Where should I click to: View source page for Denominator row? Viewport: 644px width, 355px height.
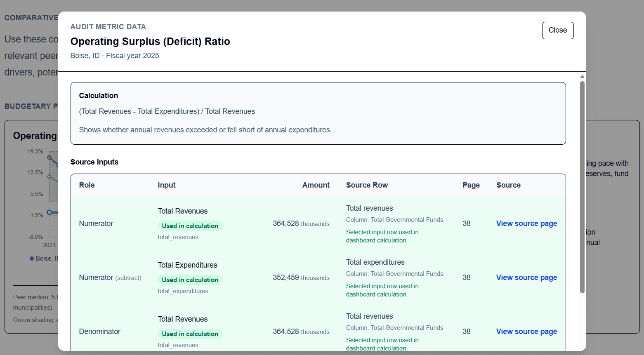coord(526,331)
